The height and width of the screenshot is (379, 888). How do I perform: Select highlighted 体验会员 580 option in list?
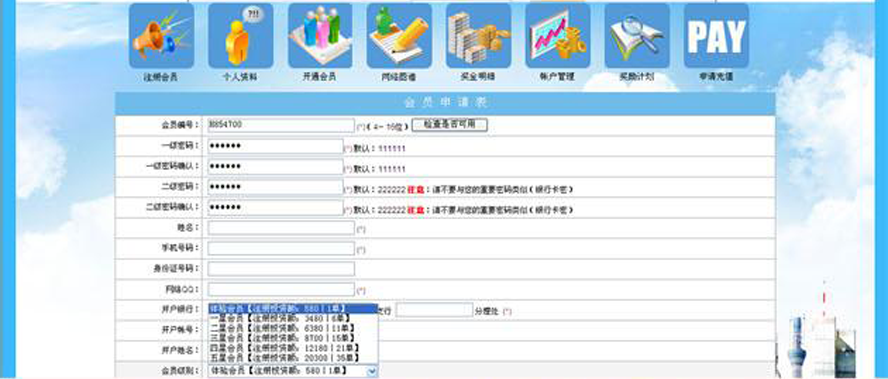point(293,309)
